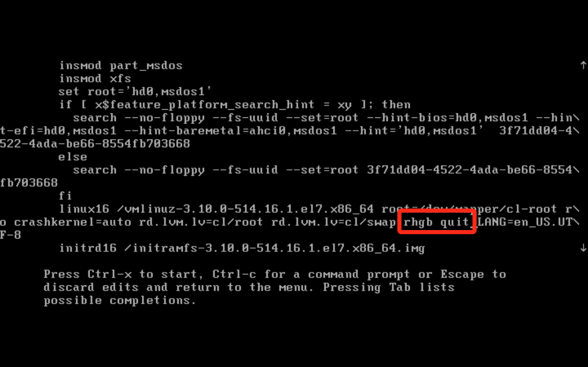The image size is (588, 367).
Task: Click the 'crashkernel=auto' parameter
Action: [x=72, y=222]
